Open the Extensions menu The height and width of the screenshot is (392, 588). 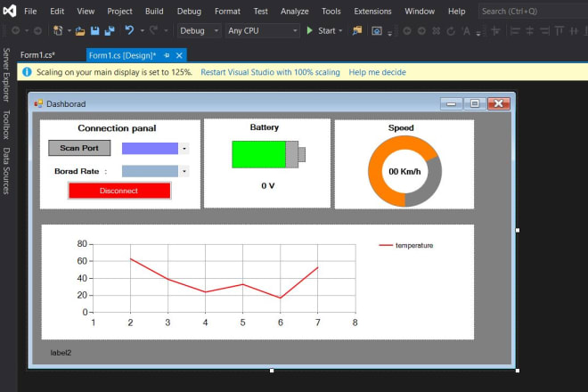(372, 12)
